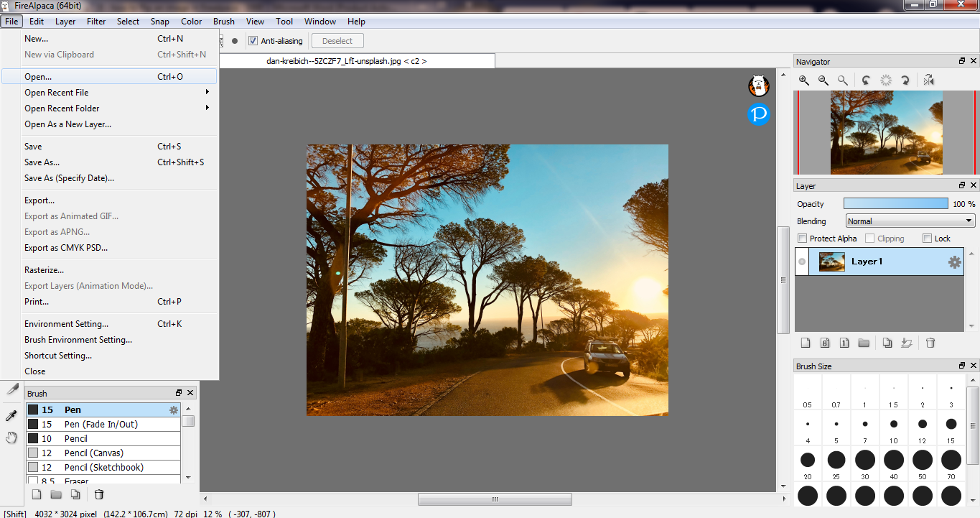Enable Protect Alpha checkbox
Image resolution: width=980 pixels, height=518 pixels.
click(803, 239)
